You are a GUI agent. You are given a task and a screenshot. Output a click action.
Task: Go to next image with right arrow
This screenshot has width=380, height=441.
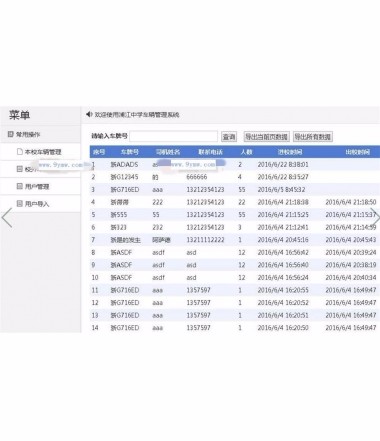point(375,218)
